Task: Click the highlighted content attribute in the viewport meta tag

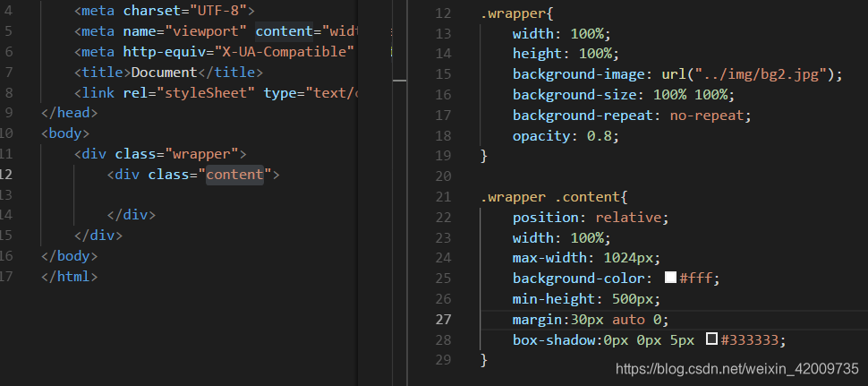Action: point(284,31)
